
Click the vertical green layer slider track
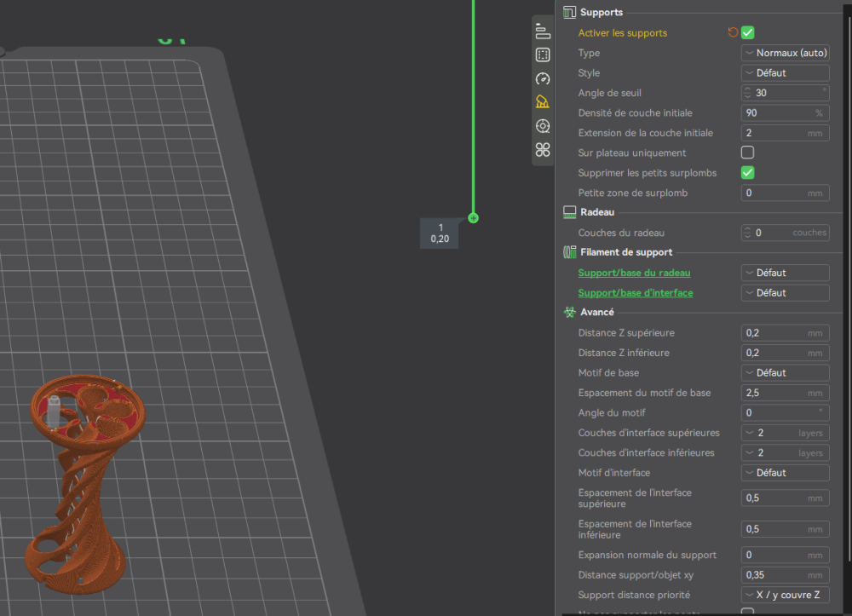(473, 106)
